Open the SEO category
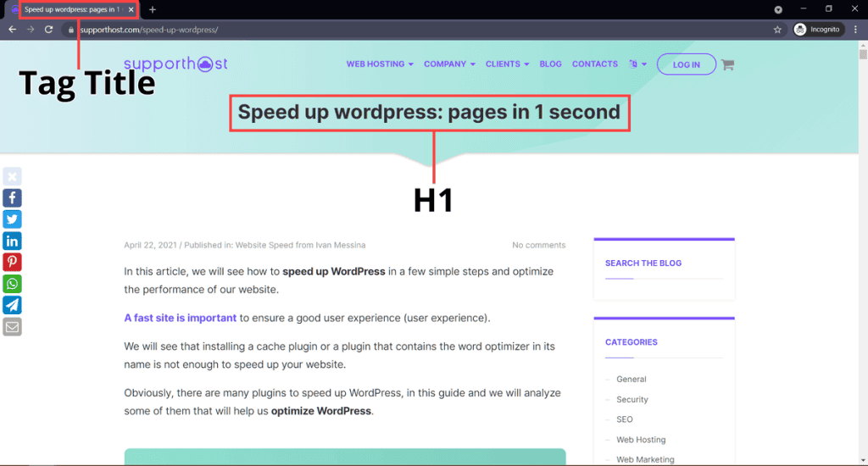Image resolution: width=868 pixels, height=466 pixels. point(625,419)
